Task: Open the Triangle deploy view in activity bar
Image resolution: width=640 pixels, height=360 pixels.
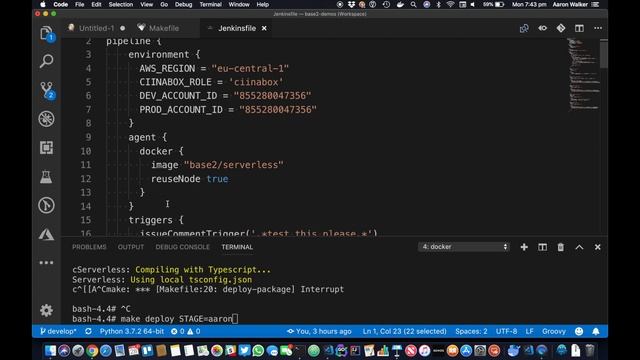Action: tap(47, 234)
